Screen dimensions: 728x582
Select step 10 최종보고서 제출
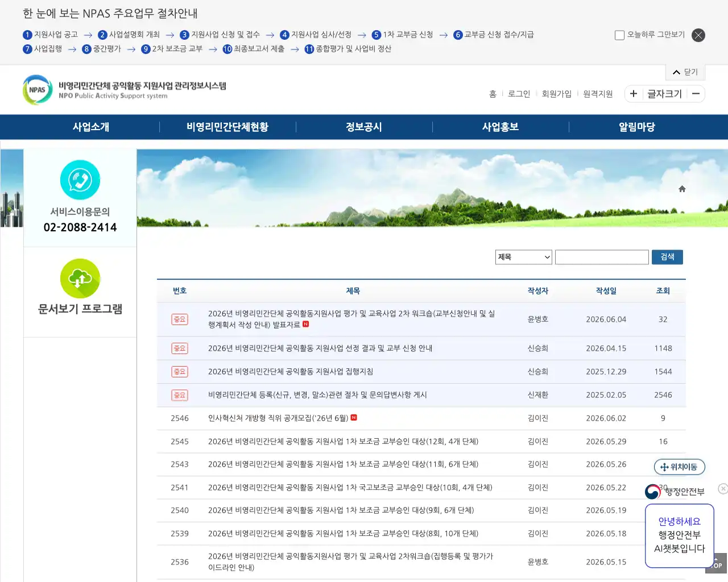coord(253,49)
